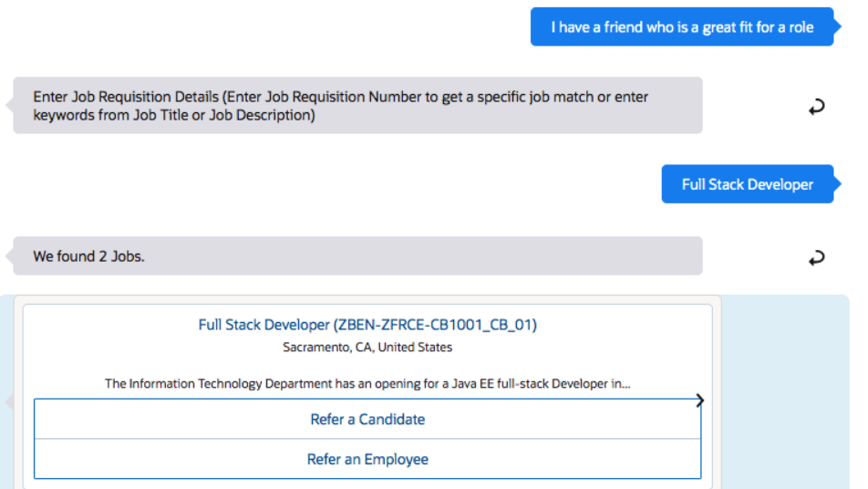
Task: Click the Sacramento, CA, United States location text
Action: coord(367,348)
